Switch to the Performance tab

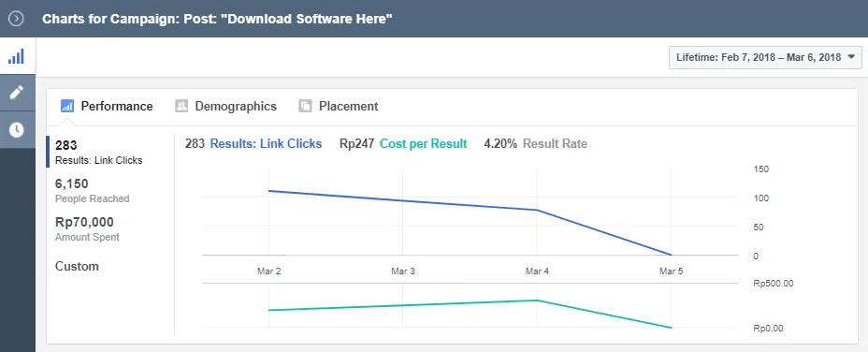point(107,106)
